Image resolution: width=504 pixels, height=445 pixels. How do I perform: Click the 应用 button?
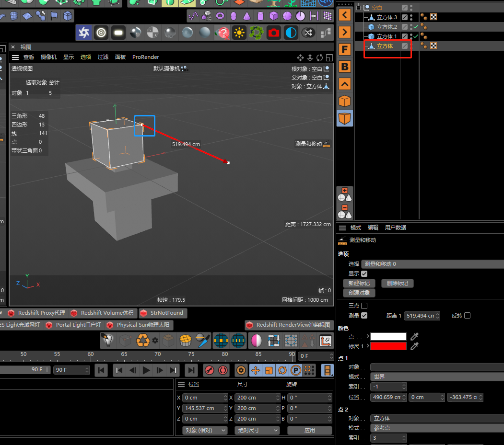tap(309, 430)
